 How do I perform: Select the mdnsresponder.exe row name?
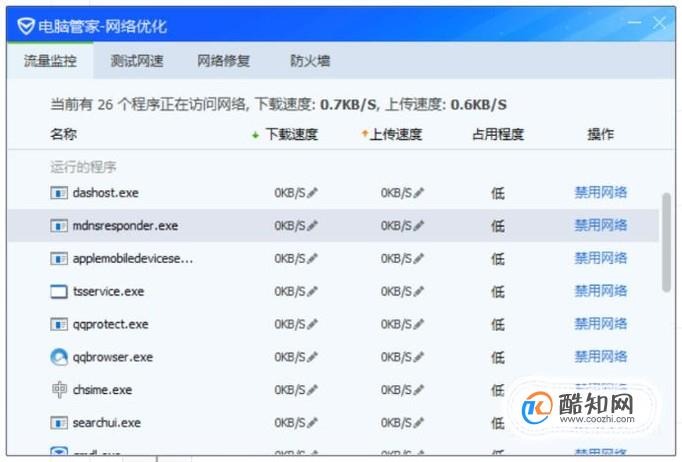point(125,226)
